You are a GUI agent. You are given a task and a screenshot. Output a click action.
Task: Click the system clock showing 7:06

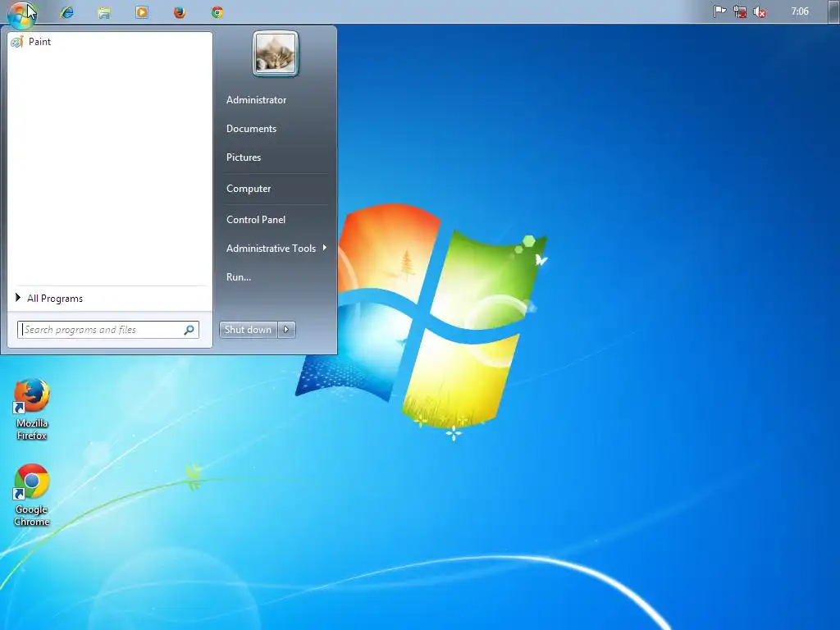pos(800,11)
